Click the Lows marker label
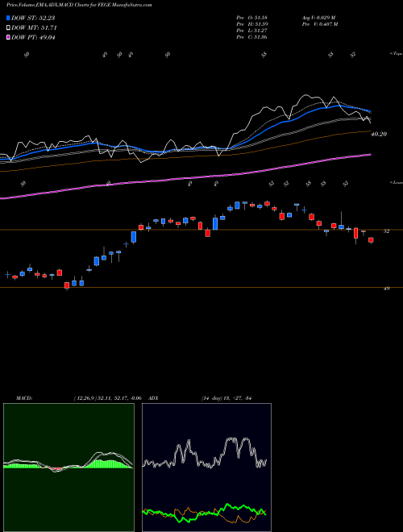This screenshot has height=532, width=403. pyautogui.click(x=396, y=182)
